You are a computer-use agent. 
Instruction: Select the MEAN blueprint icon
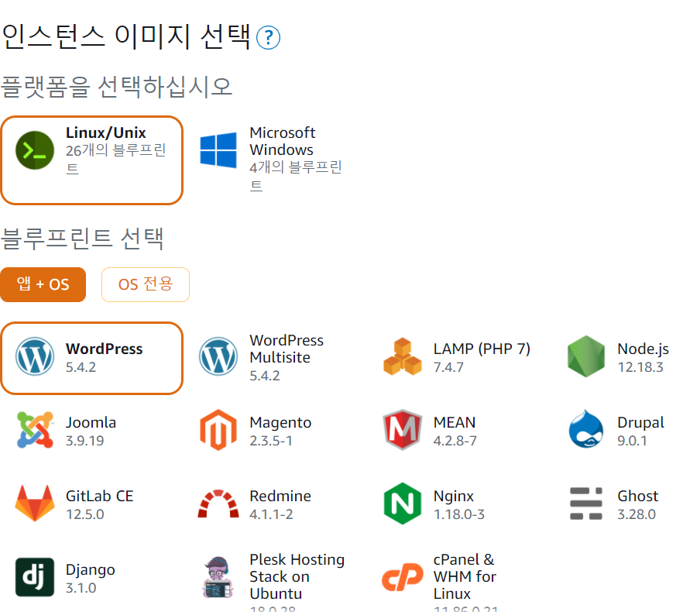[x=403, y=431]
